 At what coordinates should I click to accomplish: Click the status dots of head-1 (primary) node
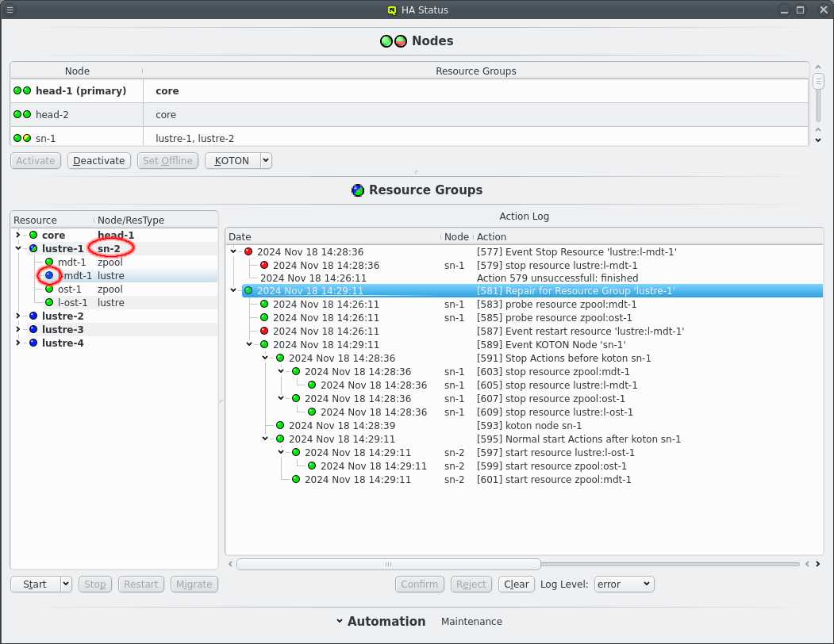(x=22, y=91)
